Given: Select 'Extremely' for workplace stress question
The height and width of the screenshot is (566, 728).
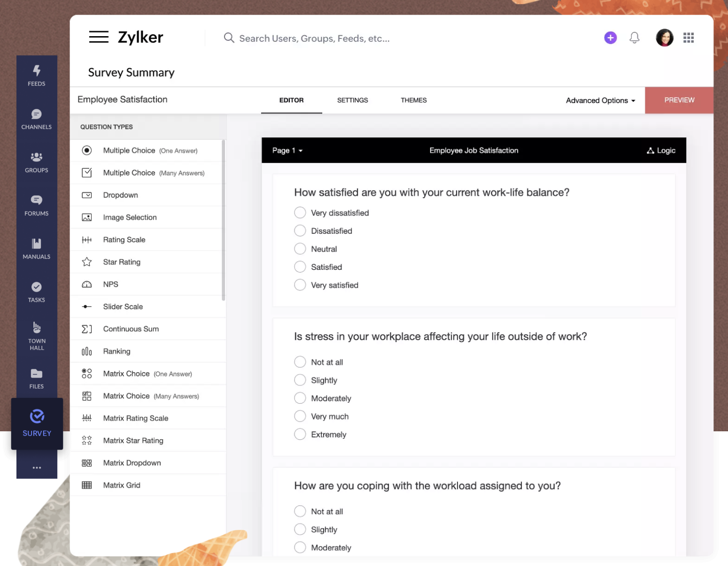Looking at the screenshot, I should click(300, 435).
